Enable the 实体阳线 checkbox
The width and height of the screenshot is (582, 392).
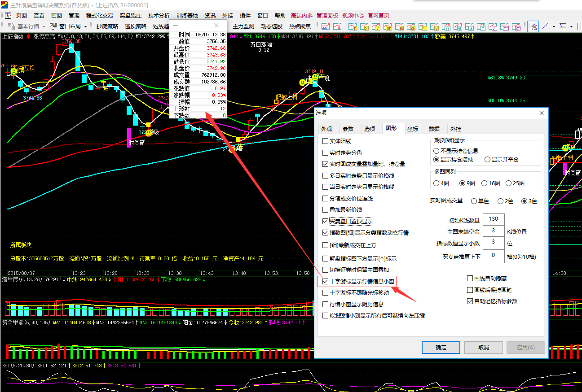click(x=325, y=141)
